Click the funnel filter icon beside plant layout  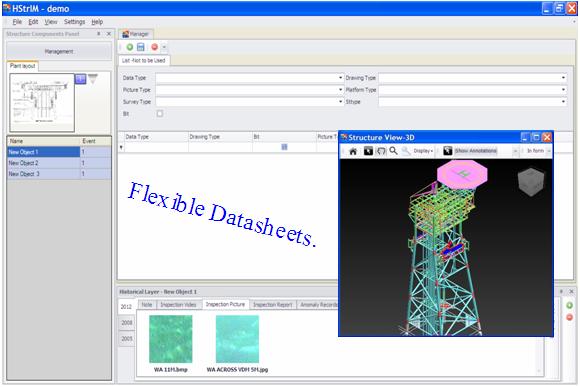coord(93,78)
